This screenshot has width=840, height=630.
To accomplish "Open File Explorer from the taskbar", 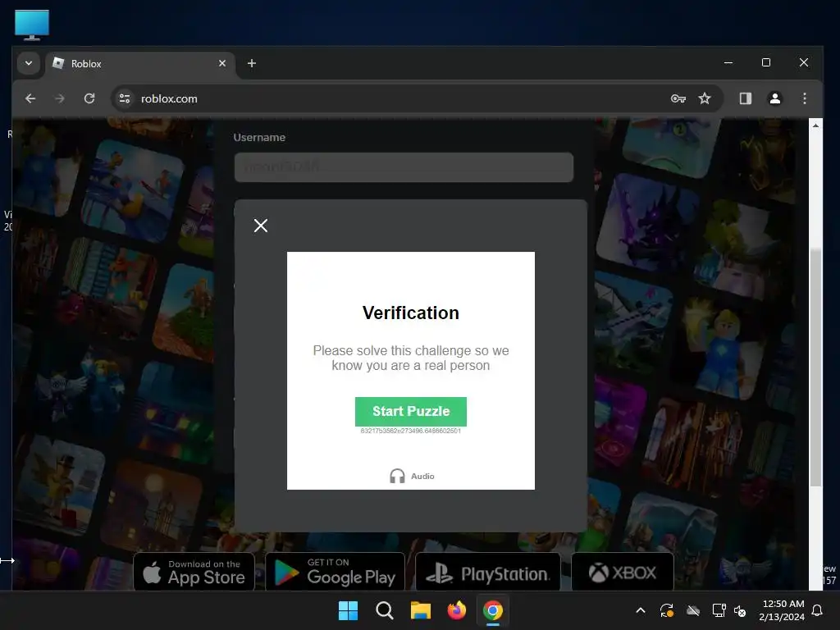I will click(x=421, y=610).
